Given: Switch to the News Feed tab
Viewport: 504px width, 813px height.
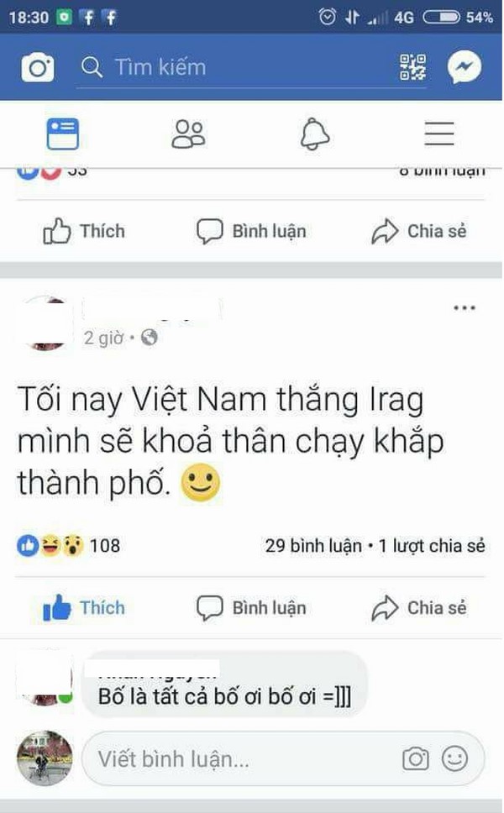Looking at the screenshot, I should [x=63, y=134].
